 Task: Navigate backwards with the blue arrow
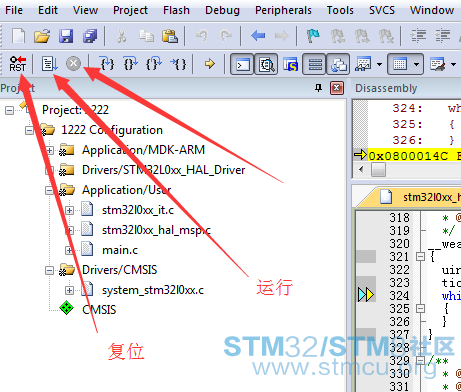point(258,35)
